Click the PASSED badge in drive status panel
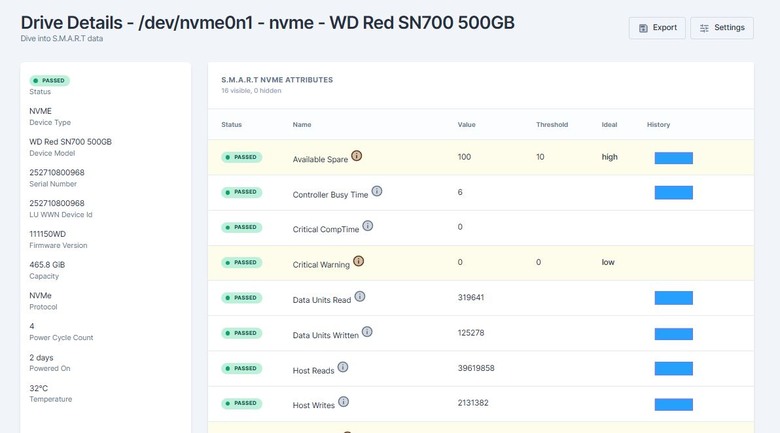780x433 pixels. tap(50, 81)
